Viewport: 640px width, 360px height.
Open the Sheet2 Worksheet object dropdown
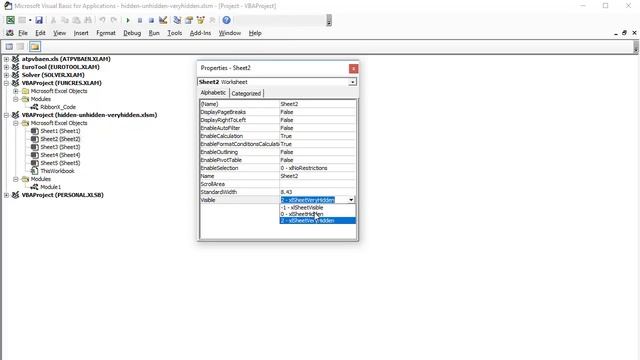[x=352, y=82]
